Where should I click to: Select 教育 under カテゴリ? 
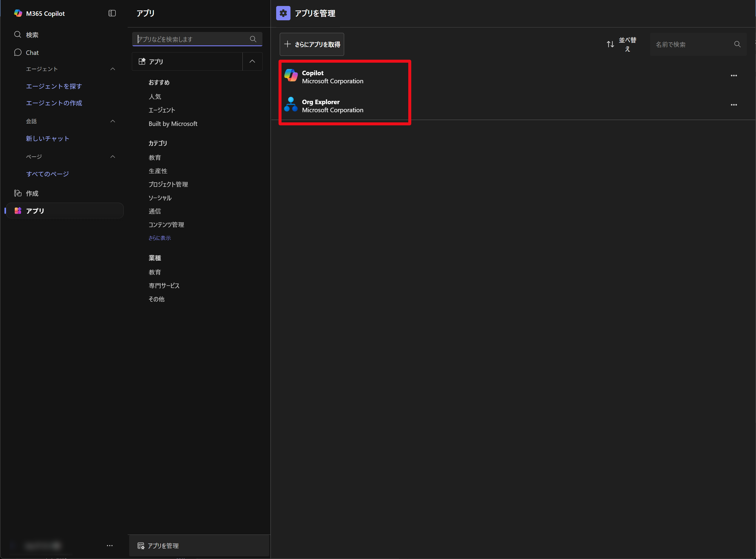tap(155, 158)
